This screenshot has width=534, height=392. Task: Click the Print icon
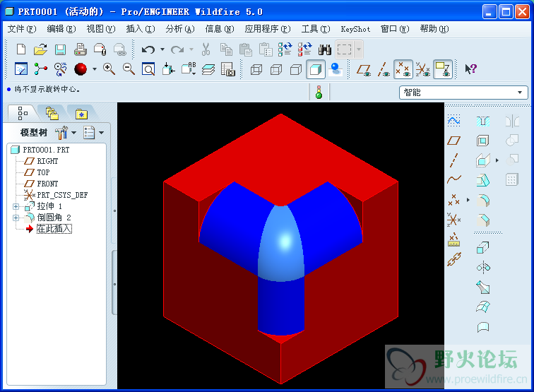[x=81, y=49]
